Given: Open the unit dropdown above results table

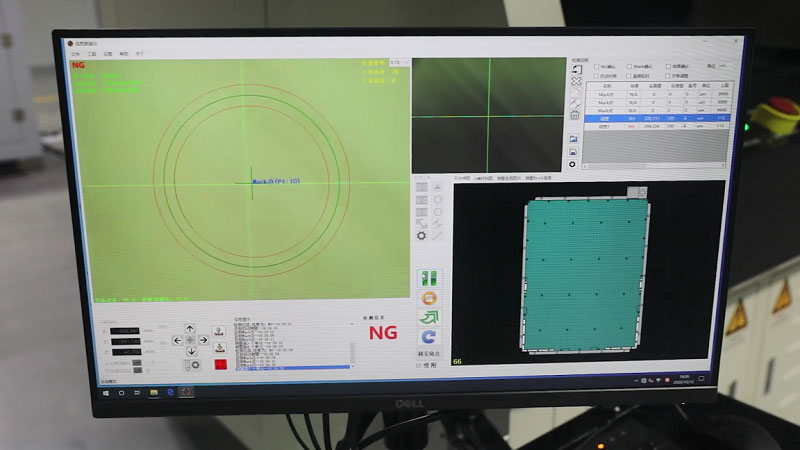Looking at the screenshot, I should [723, 67].
